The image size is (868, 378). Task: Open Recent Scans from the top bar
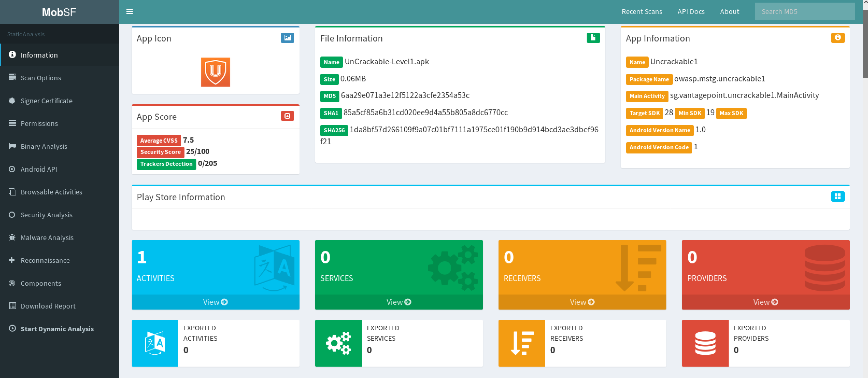pyautogui.click(x=642, y=11)
